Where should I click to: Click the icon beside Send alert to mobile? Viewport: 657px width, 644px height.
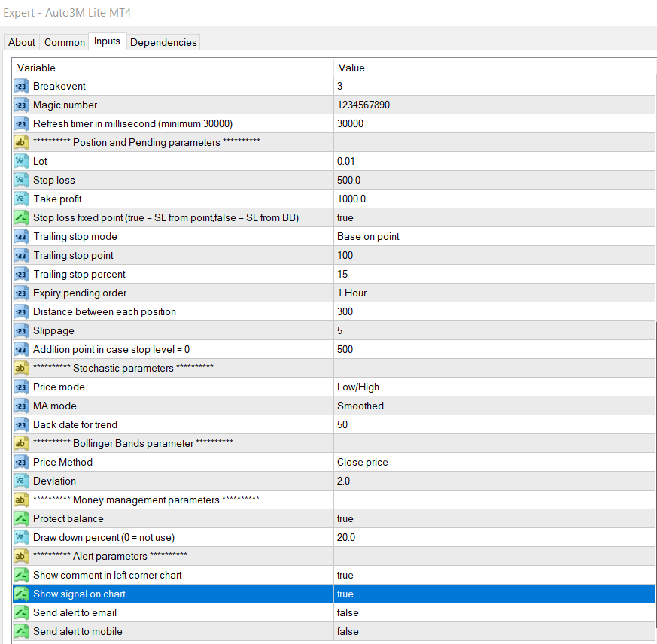click(x=21, y=631)
